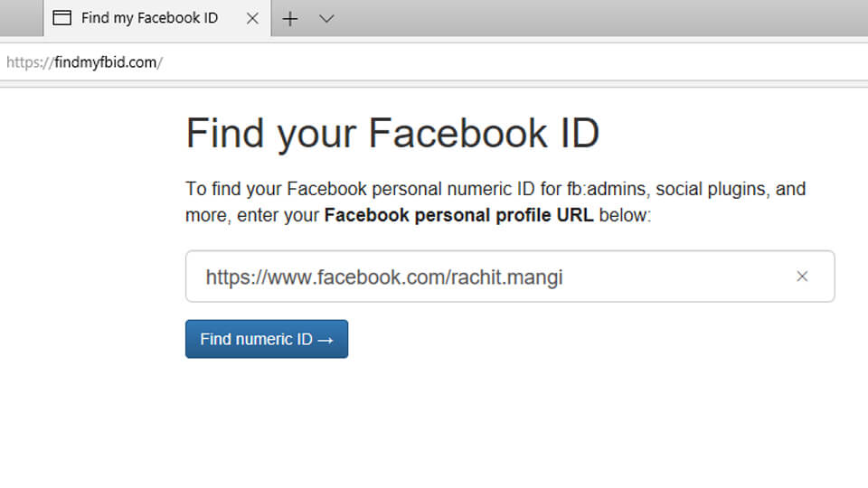Click the findmyfbid.com domain in address bar

(x=106, y=62)
